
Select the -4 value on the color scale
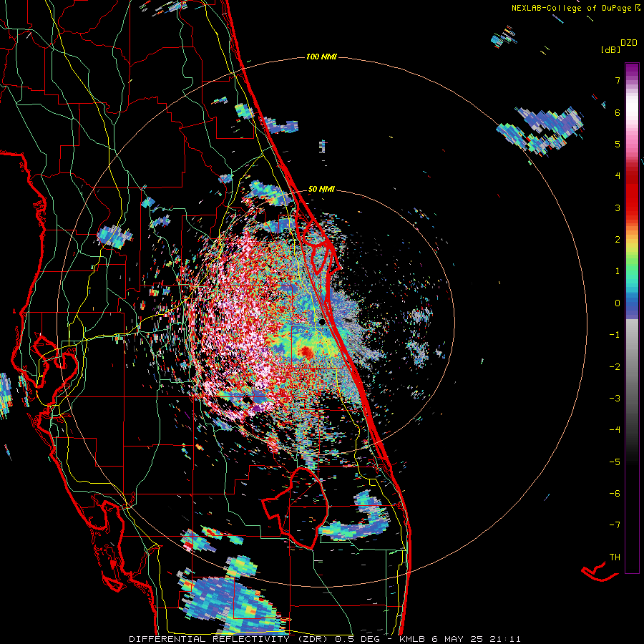[615, 430]
